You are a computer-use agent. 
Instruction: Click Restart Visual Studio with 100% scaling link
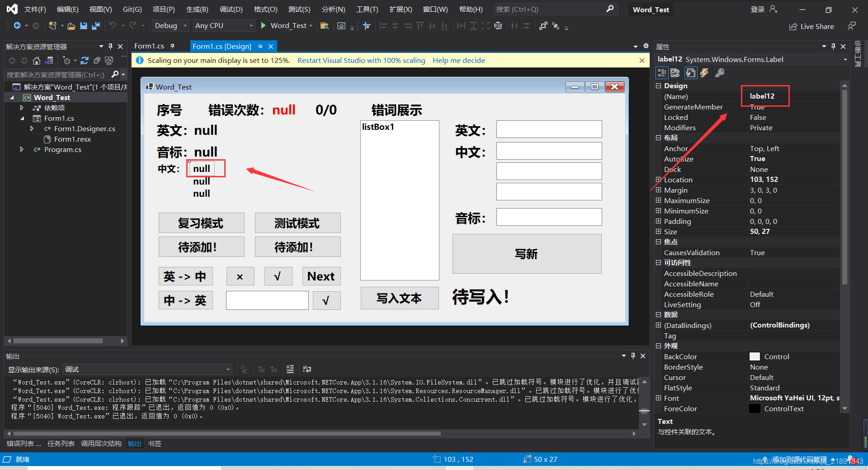(361, 60)
